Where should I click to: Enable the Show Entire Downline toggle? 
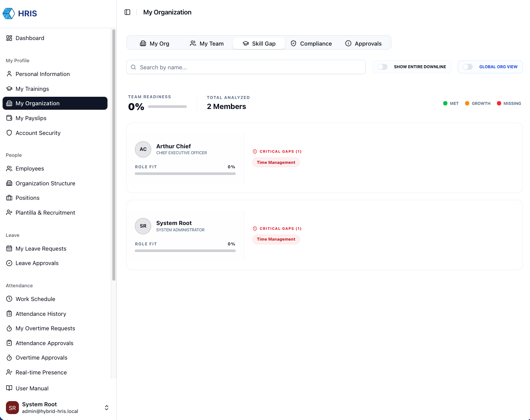coord(382,67)
